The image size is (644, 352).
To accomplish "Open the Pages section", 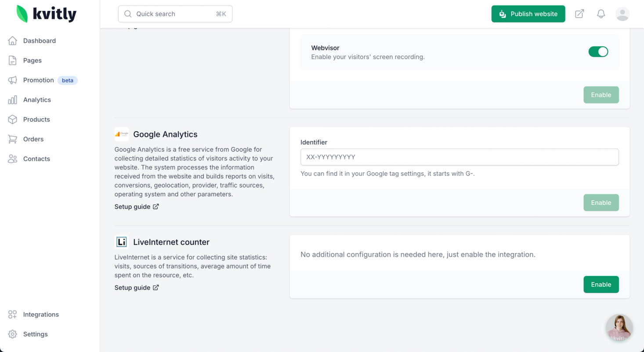I will point(32,61).
